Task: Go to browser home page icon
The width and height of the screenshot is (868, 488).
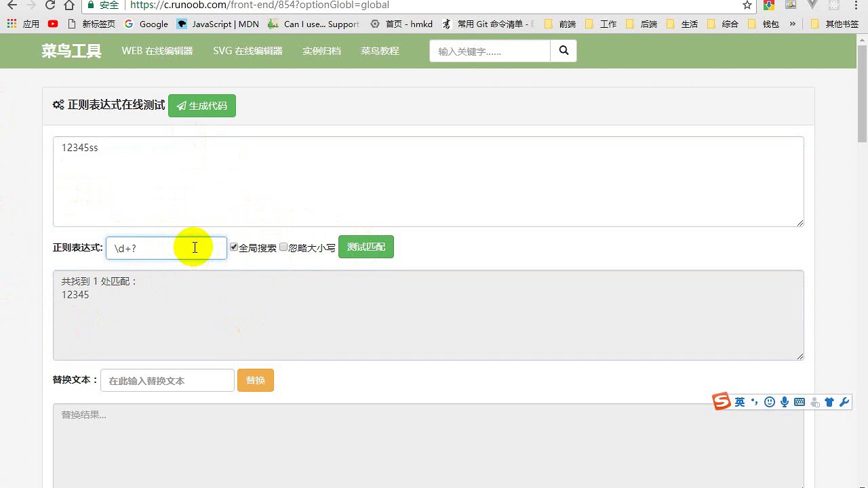Action: pyautogui.click(x=69, y=5)
